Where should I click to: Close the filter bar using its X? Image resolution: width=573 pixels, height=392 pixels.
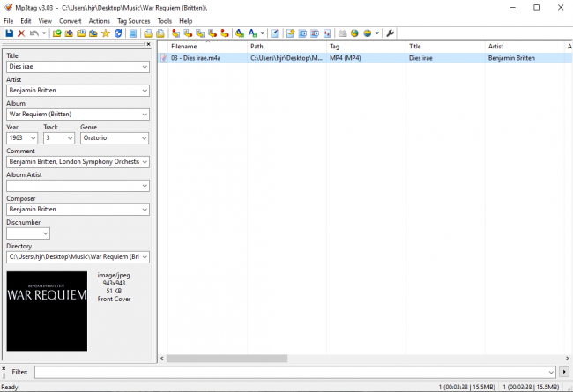[x=4, y=368]
